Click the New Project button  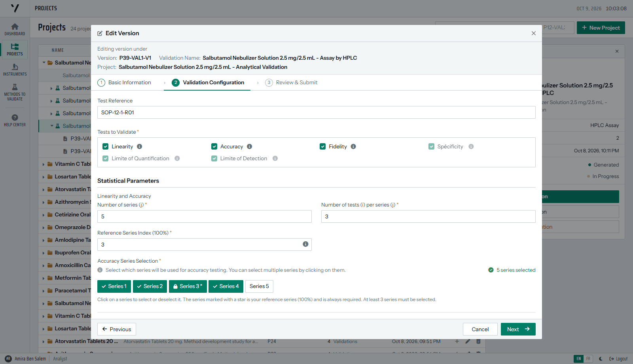pos(601,28)
